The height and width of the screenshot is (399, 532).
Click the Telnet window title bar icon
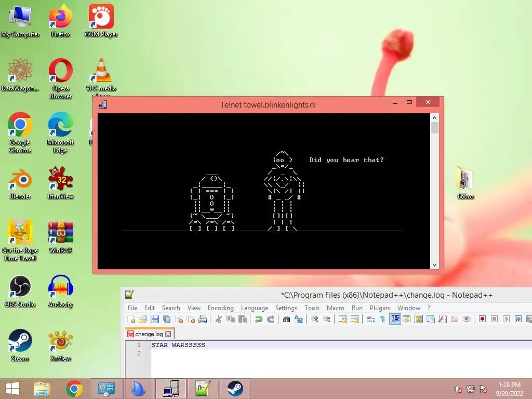[x=103, y=104]
